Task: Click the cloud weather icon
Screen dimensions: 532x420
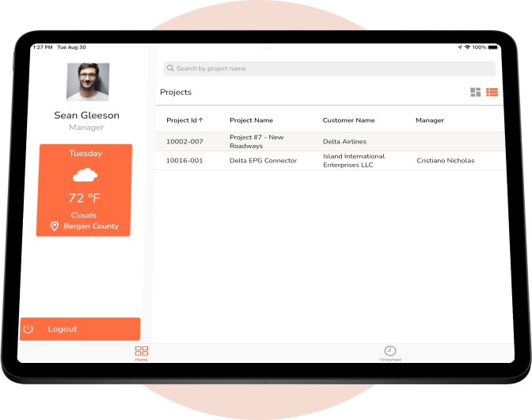Action: click(85, 174)
